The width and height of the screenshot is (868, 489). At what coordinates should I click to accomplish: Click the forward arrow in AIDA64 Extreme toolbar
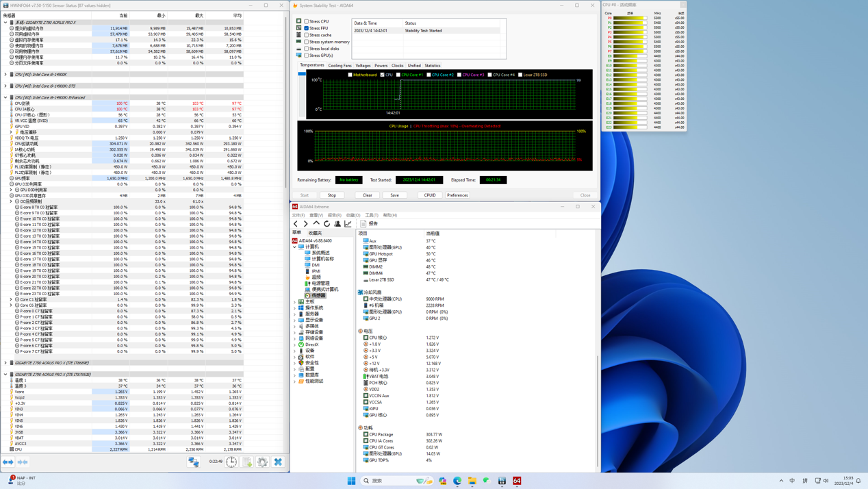306,224
